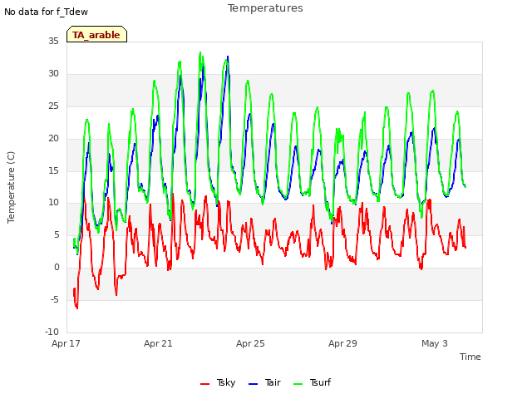The image size is (532, 399).
Task: Click the 'No data for f_Tdew' message
Action: [x=47, y=12]
